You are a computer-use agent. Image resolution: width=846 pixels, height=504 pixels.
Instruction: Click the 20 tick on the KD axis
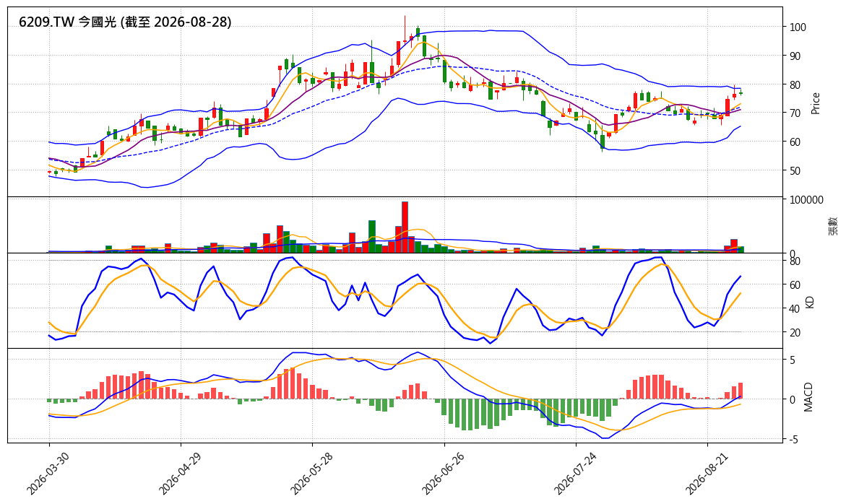coord(795,333)
